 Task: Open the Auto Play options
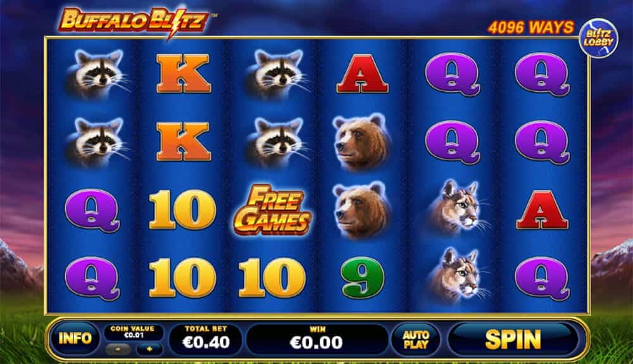(x=415, y=339)
